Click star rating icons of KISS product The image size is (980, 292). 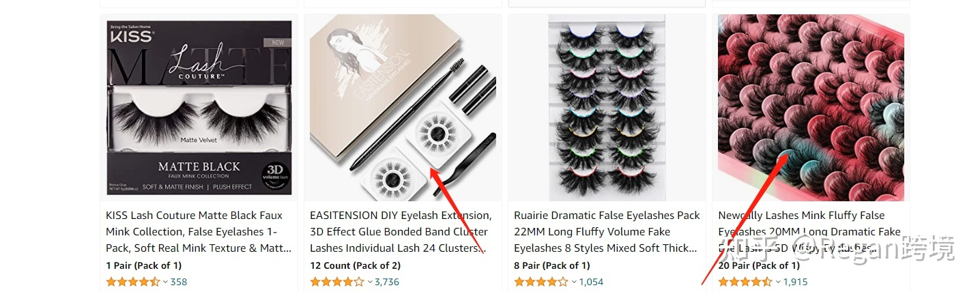tap(133, 282)
